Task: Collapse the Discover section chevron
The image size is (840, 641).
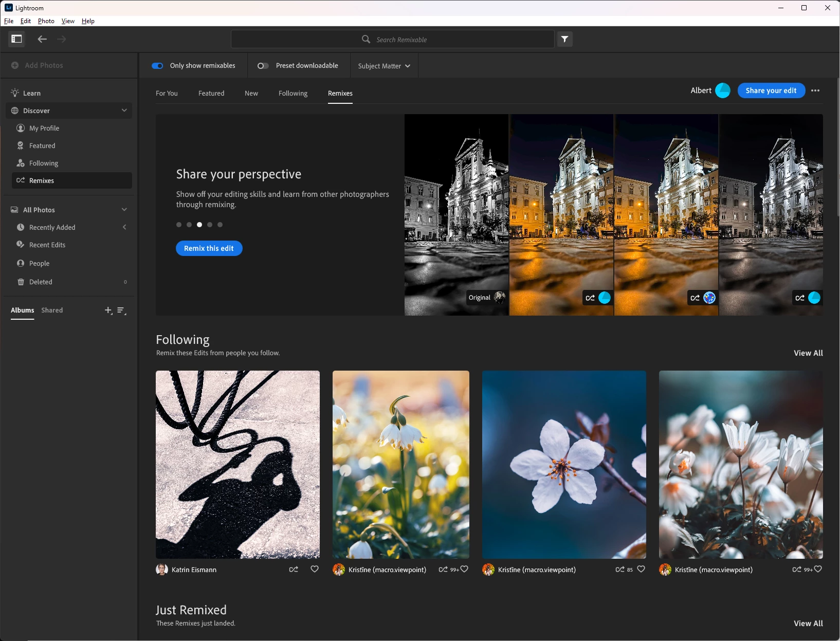Action: point(124,111)
